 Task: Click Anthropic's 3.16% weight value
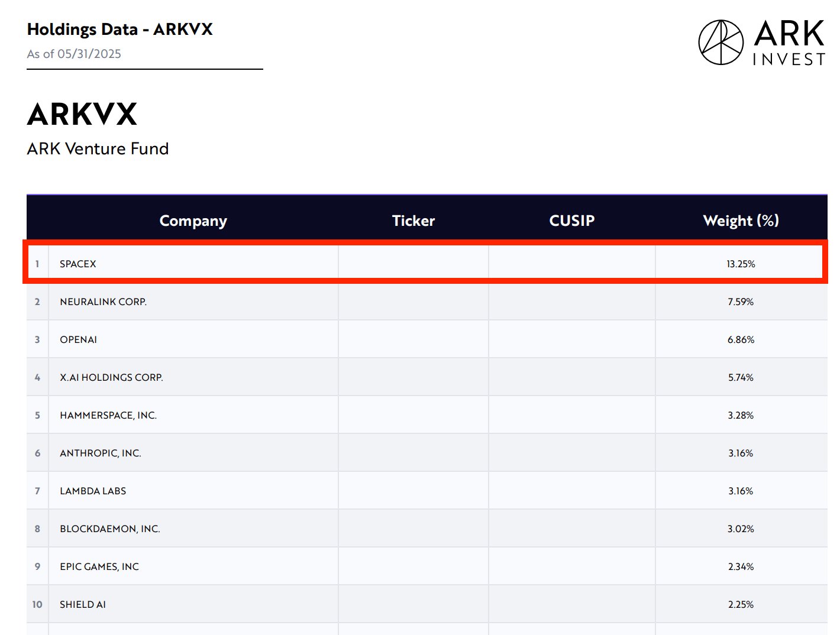(x=741, y=453)
